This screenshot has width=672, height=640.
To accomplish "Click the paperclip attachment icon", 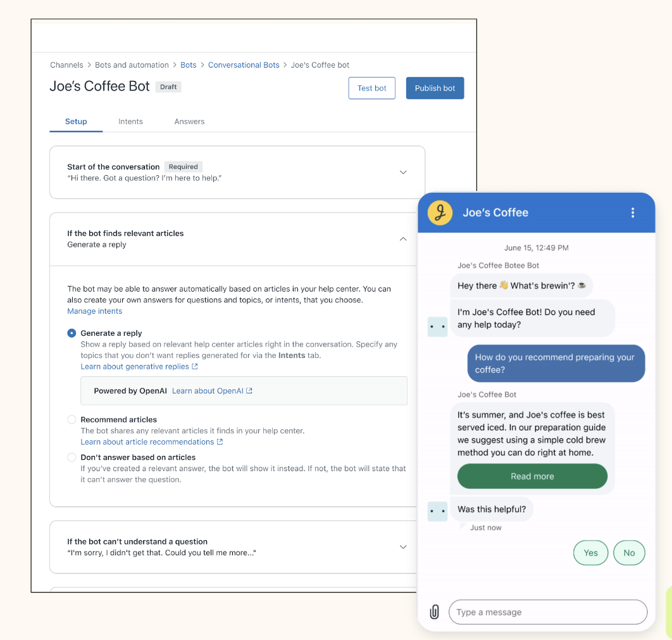I will coord(434,612).
